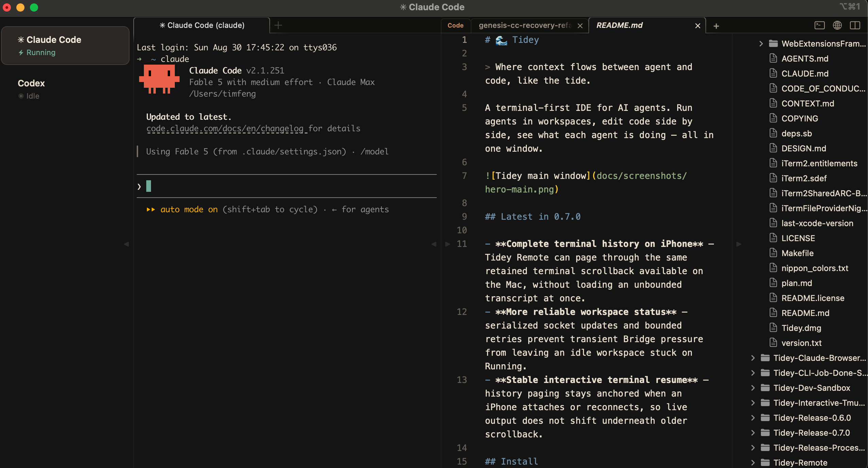Click the "## Latest in 0.7.0" heading line
Image resolution: width=868 pixels, height=468 pixels.
(x=533, y=217)
